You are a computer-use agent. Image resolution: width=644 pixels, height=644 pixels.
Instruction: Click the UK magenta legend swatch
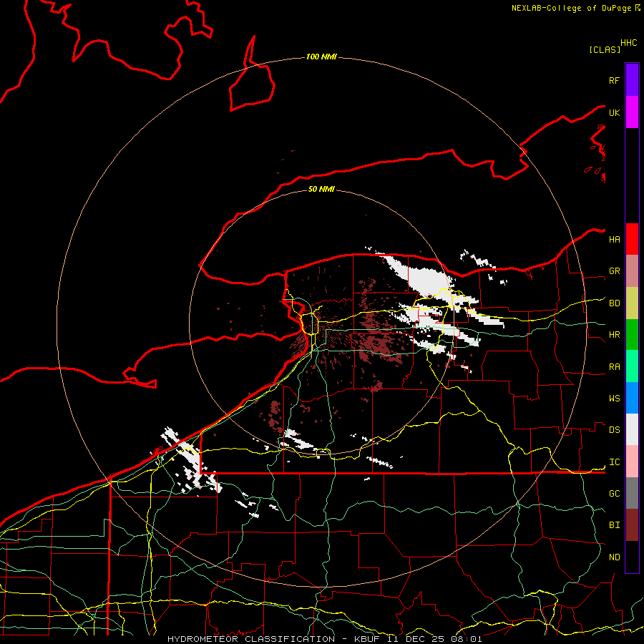(x=632, y=112)
